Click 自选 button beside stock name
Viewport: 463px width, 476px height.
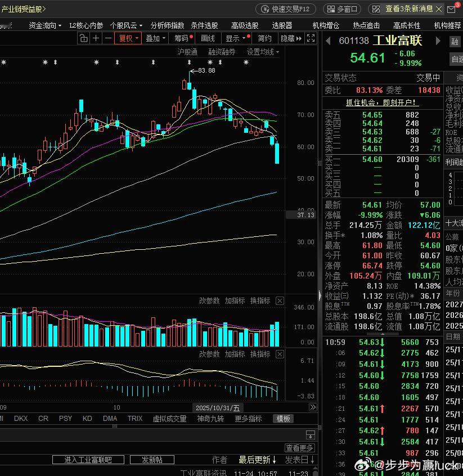[456, 59]
